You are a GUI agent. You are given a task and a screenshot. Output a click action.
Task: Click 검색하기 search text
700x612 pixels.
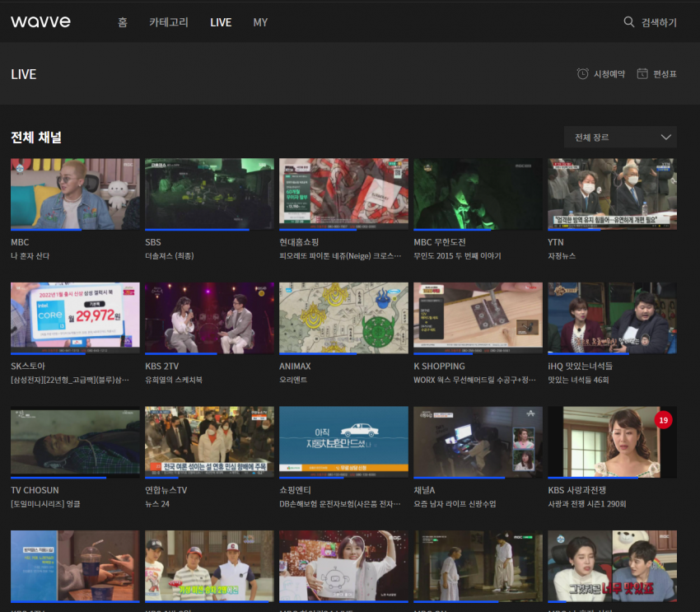(659, 22)
